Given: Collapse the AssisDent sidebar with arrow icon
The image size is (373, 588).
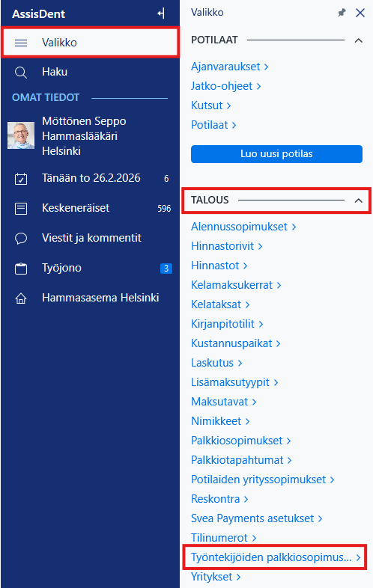Looking at the screenshot, I should click(161, 13).
